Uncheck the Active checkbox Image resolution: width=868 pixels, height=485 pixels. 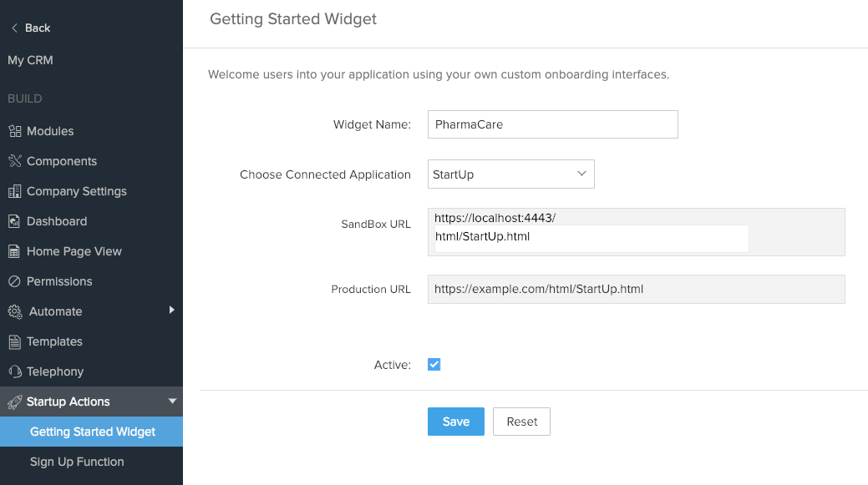click(434, 364)
